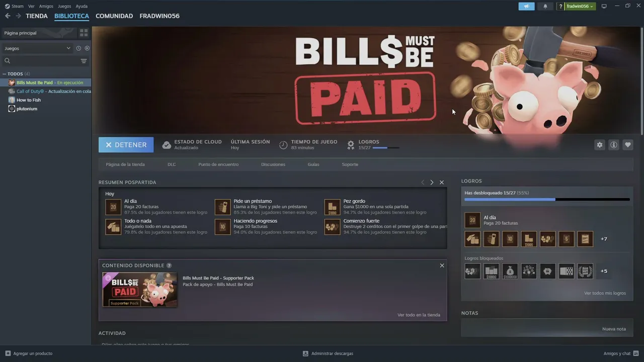Open the Supporter Pack thumbnail
Screen dimensions: 644x362
point(140,290)
